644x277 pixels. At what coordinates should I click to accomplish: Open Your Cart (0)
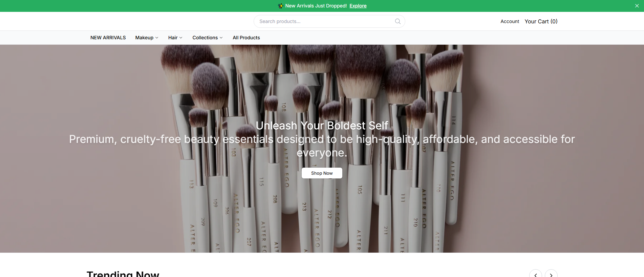[x=541, y=21]
